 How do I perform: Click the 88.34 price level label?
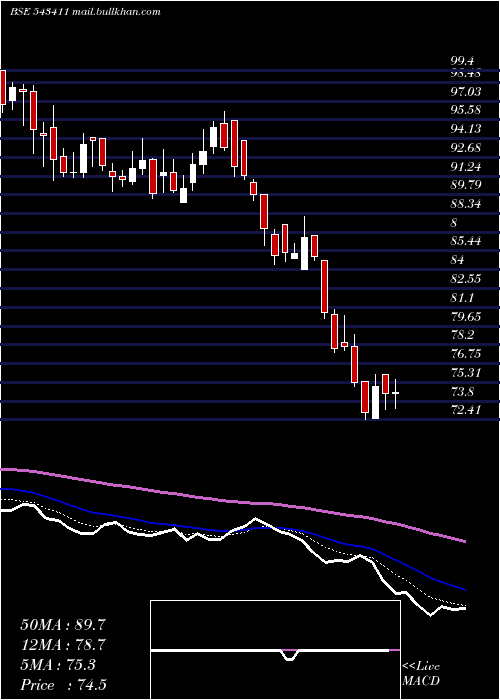coord(467,204)
